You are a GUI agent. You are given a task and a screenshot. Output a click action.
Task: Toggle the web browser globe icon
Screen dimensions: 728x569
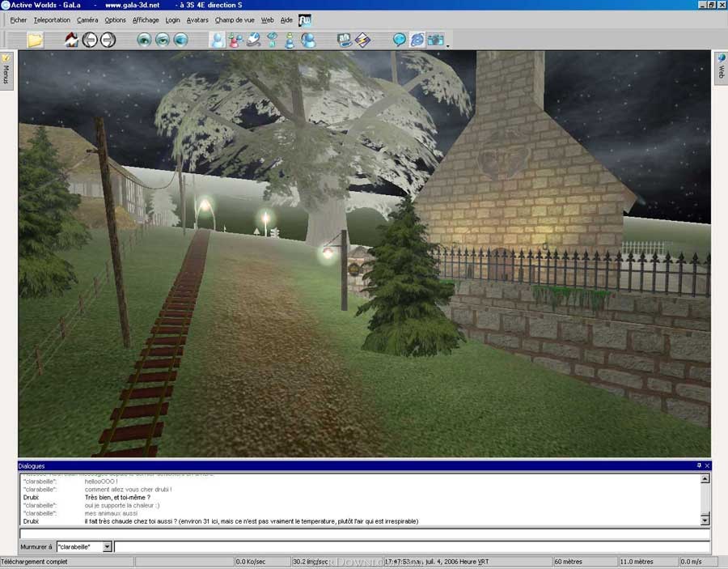(x=417, y=40)
